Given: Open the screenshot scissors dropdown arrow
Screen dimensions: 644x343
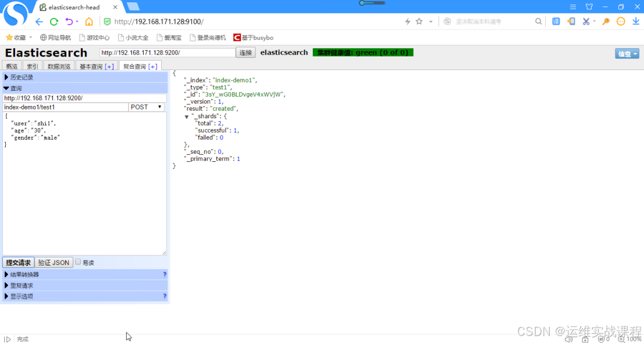Looking at the screenshot, I should click(595, 22).
